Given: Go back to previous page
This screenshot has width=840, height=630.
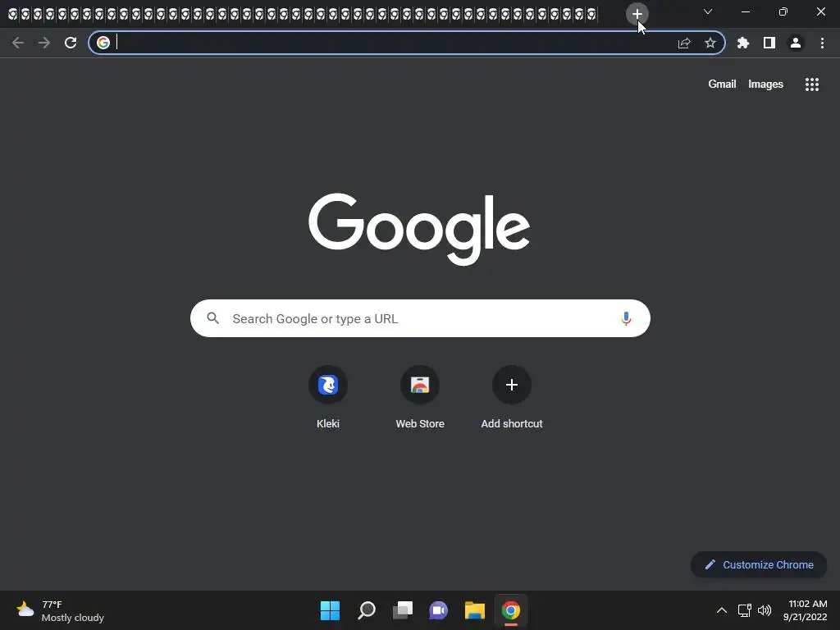Looking at the screenshot, I should (18, 43).
